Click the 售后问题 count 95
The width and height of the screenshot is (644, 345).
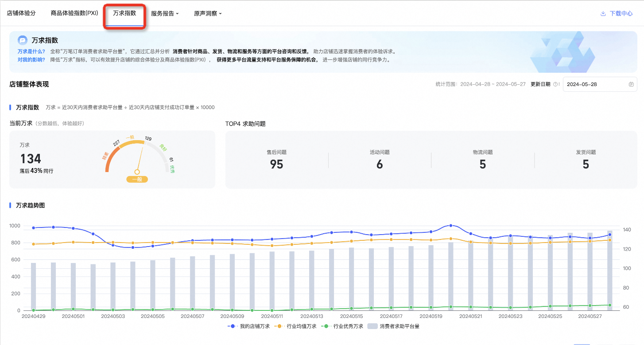[276, 165]
